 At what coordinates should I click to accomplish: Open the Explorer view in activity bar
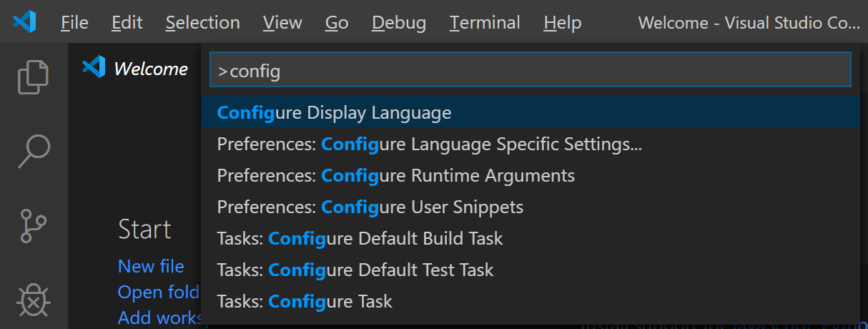click(34, 77)
